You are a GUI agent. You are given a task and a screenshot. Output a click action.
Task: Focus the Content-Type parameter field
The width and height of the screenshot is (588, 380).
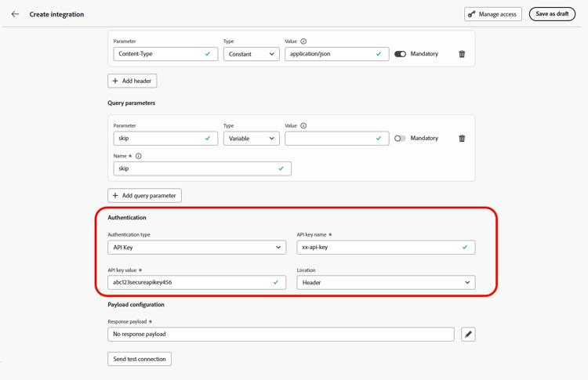[165, 54]
